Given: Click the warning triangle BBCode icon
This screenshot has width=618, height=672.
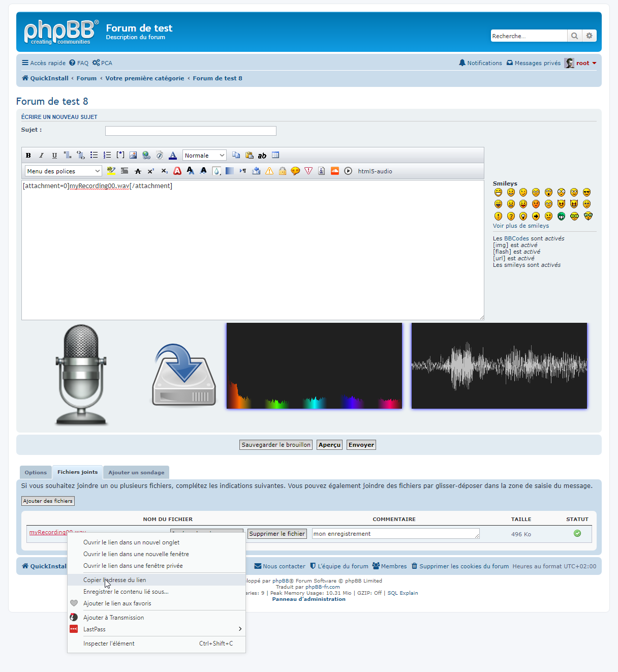Looking at the screenshot, I should point(269,171).
